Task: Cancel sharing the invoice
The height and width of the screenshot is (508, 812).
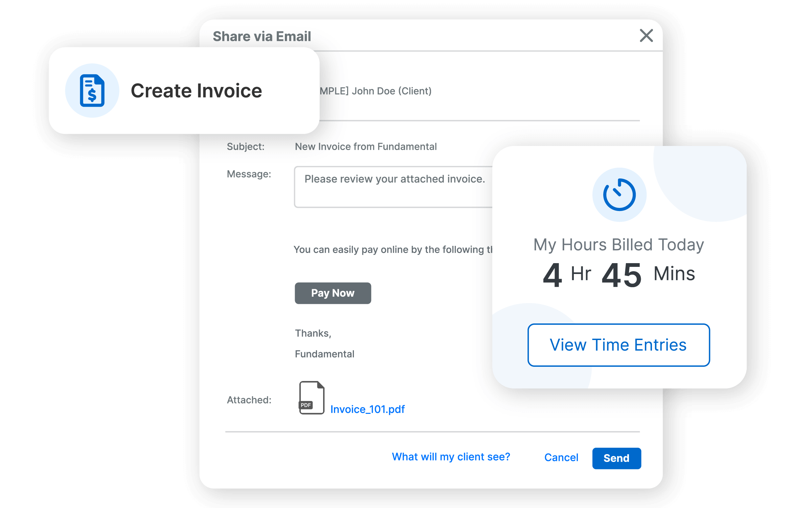Action: 561,458
